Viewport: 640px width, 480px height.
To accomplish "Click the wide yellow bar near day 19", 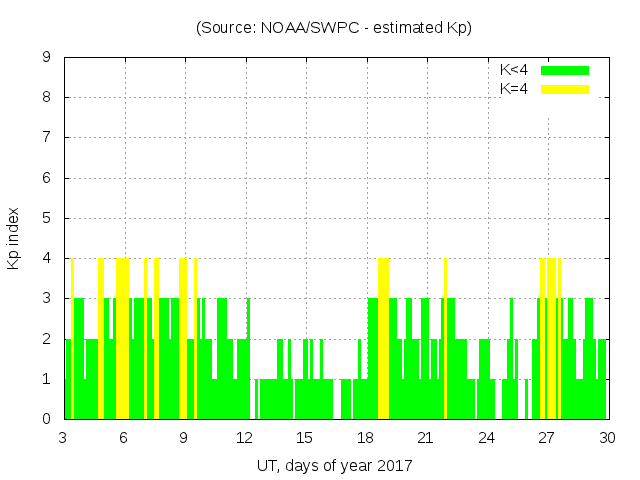I will click(x=384, y=340).
